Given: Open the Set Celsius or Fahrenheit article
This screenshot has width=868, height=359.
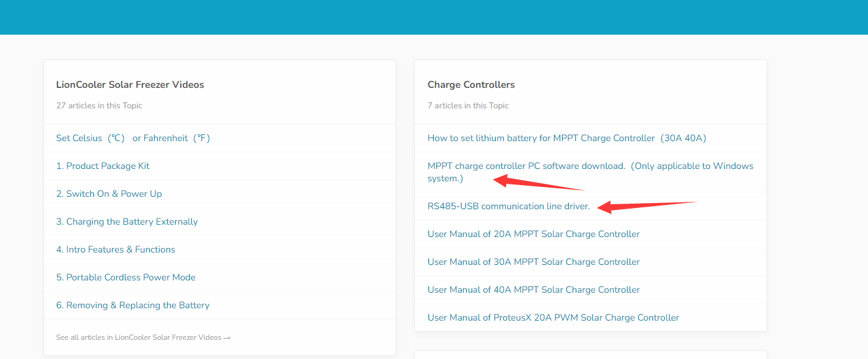Looking at the screenshot, I should tap(133, 138).
